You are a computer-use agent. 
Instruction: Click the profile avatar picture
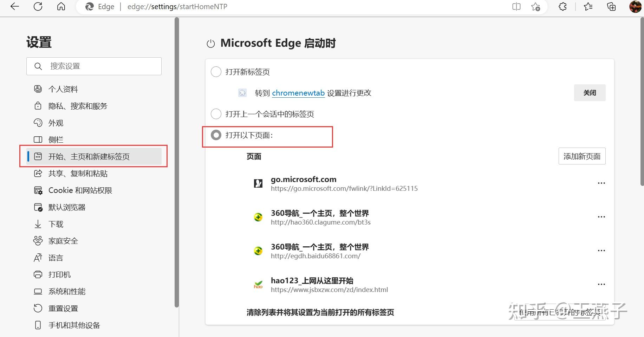(635, 6)
